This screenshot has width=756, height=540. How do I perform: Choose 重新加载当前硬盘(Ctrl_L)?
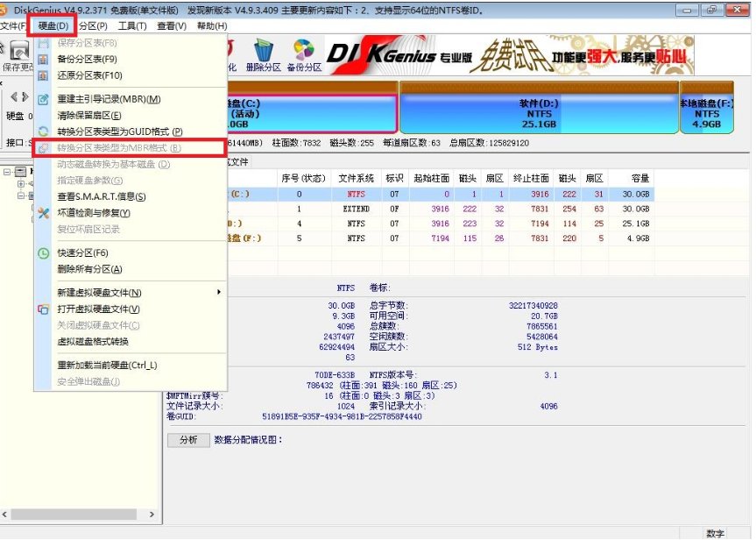pos(131,366)
